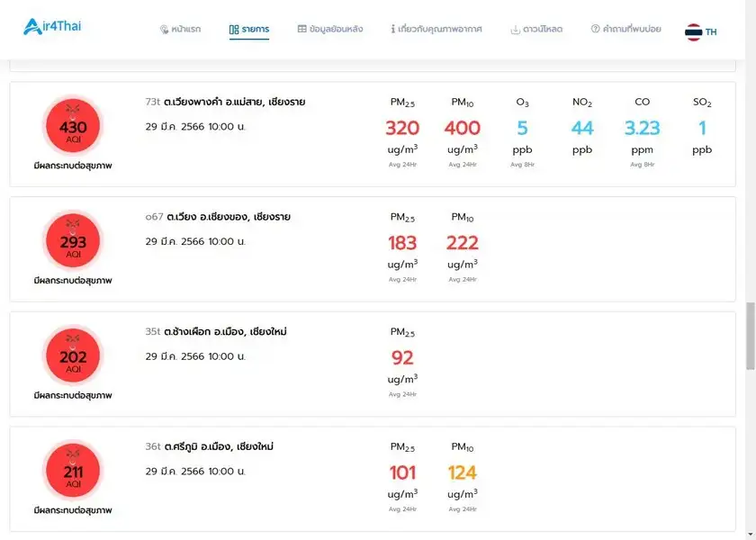
Task: Open station ต.เวียงพางคำ อ.แม่สาย
Action: pos(235,103)
